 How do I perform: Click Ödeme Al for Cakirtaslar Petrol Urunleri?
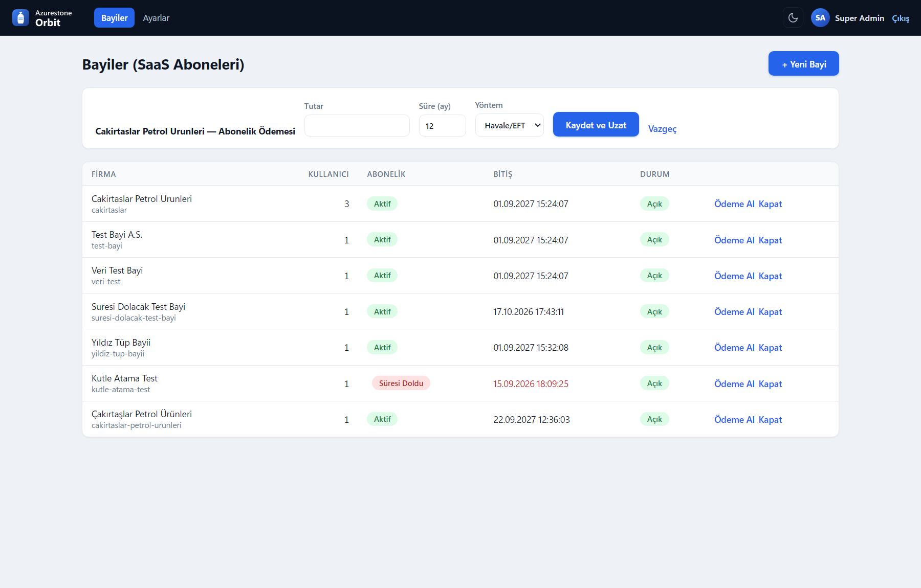734,204
